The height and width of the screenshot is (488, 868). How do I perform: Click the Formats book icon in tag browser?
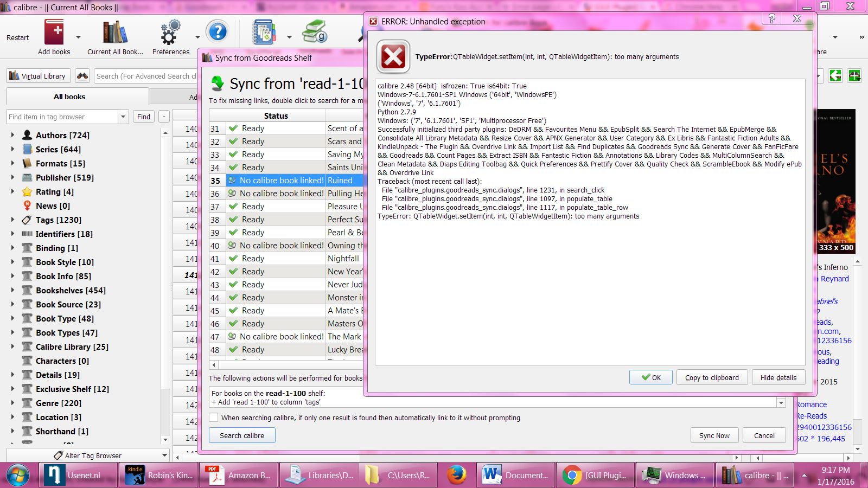(27, 163)
